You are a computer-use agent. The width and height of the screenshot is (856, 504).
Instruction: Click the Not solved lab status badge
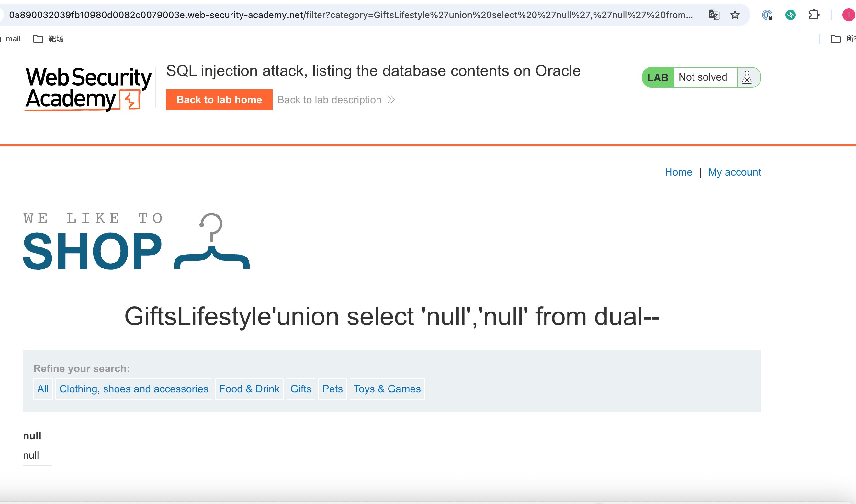pyautogui.click(x=704, y=77)
